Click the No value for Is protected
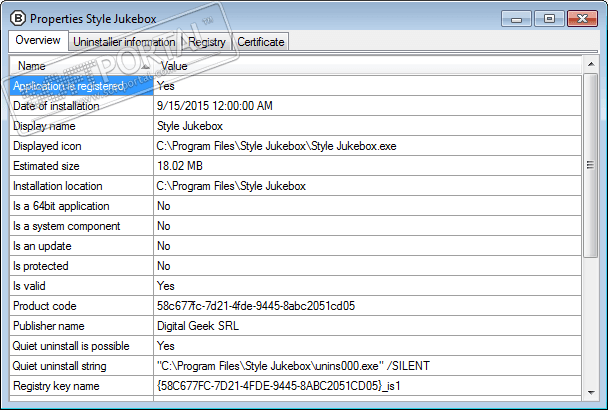Screen dimensions: 608x410 click(164, 266)
